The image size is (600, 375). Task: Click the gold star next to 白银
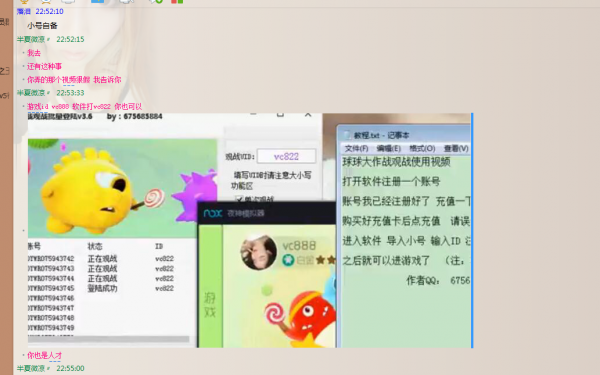click(x=321, y=260)
